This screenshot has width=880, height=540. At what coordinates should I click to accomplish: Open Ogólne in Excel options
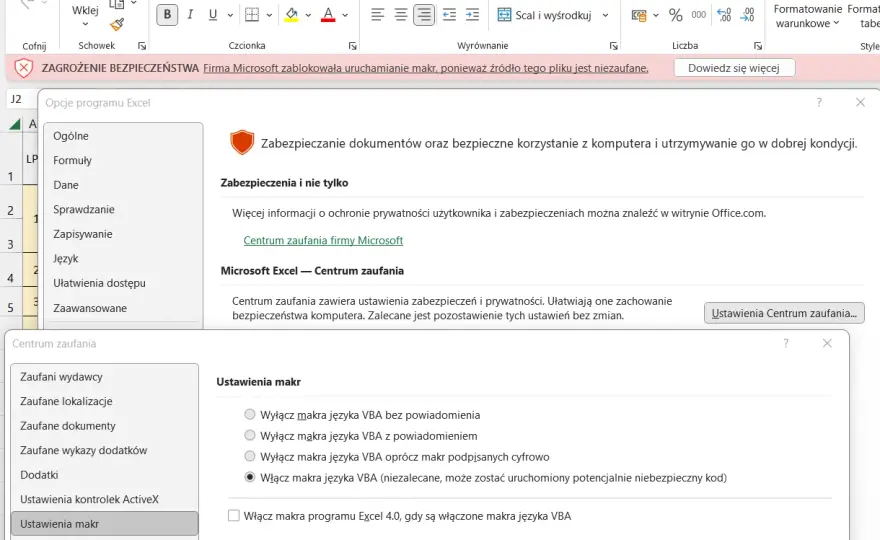pyautogui.click(x=123, y=136)
